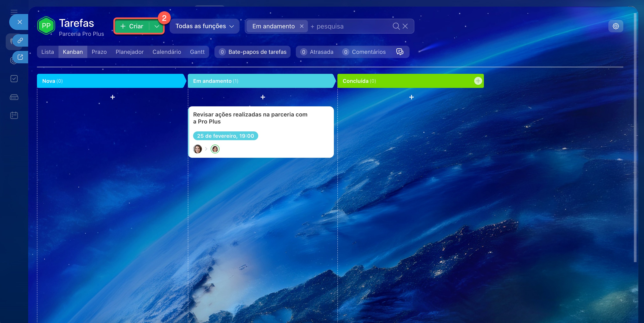
Task: Remove the Em andamento filter chip
Action: point(302,26)
